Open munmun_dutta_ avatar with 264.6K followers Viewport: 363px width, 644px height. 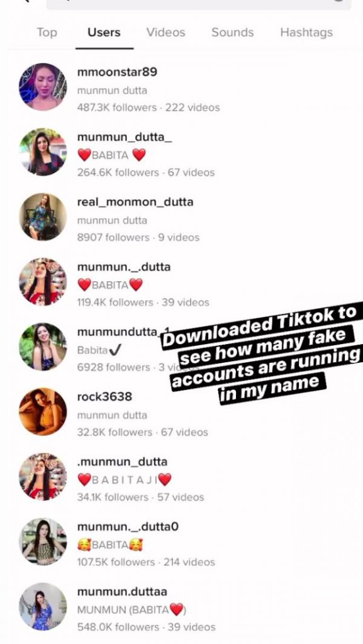(43, 152)
